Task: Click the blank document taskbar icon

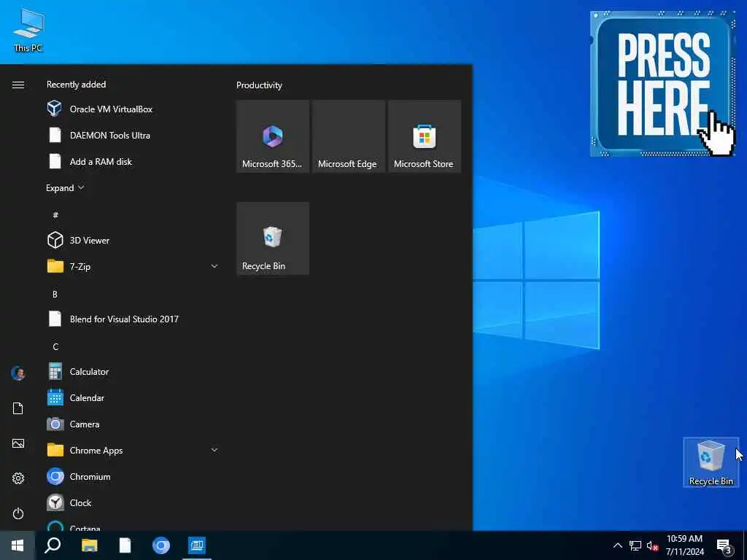Action: (x=125, y=545)
